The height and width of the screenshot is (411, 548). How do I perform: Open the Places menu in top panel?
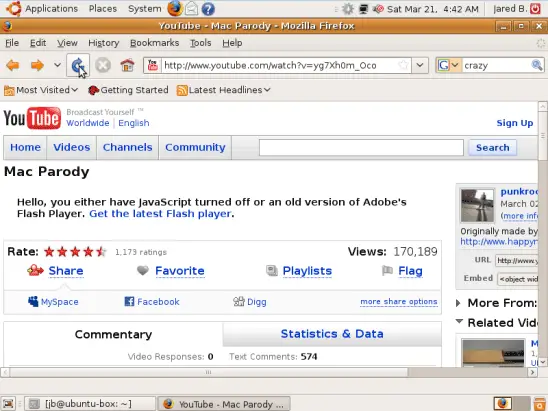(x=103, y=8)
